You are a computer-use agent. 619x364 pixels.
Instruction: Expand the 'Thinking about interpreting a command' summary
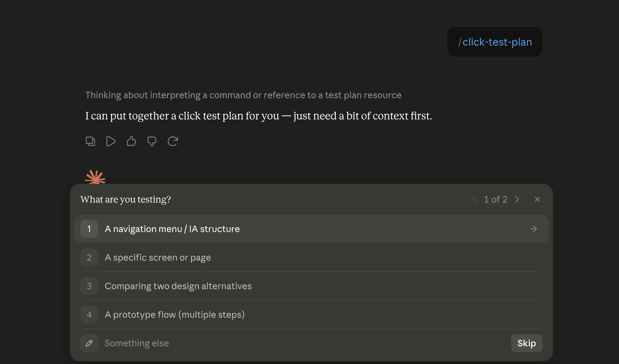(243, 95)
